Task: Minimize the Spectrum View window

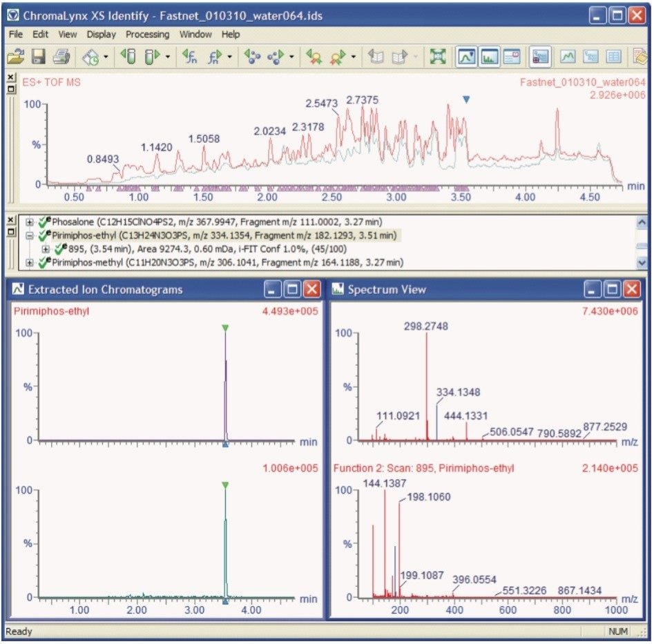Action: 593,289
